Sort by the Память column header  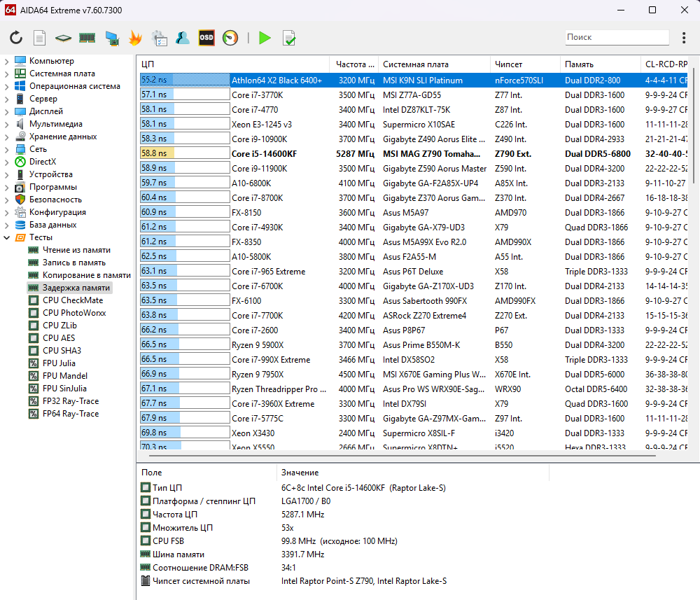click(600, 64)
